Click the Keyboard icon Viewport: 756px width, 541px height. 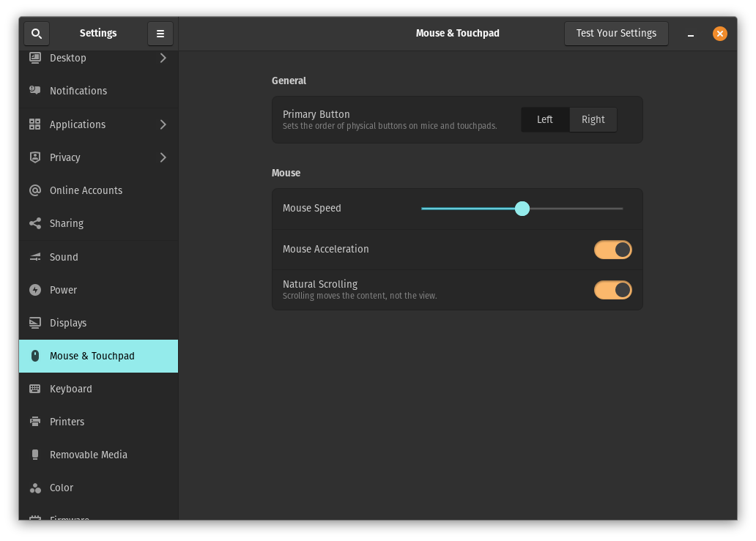coord(34,389)
